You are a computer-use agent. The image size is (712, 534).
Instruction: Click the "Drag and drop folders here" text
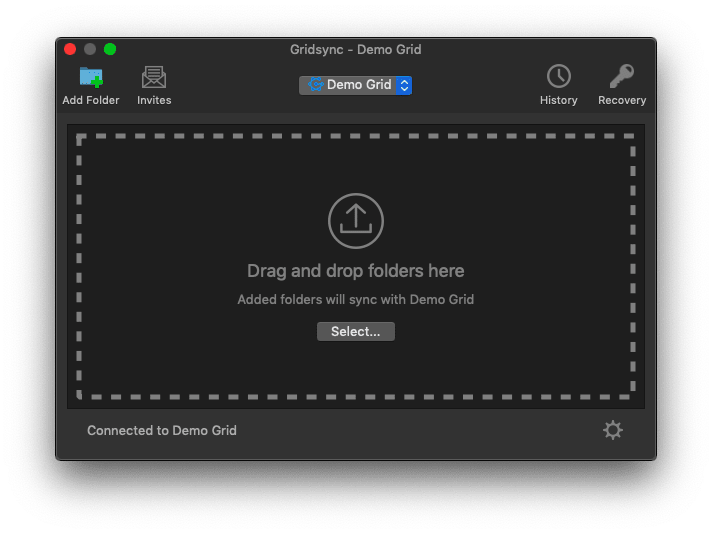point(356,271)
